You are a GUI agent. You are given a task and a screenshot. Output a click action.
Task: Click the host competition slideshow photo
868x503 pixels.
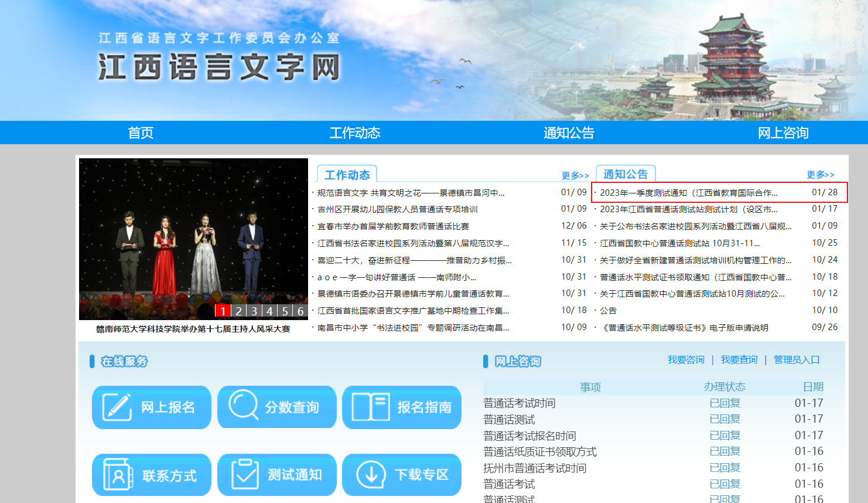tap(193, 234)
